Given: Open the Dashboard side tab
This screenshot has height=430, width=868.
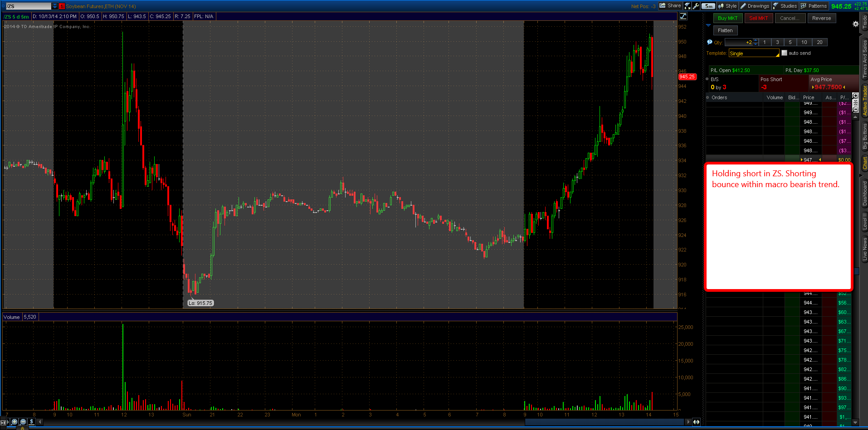Looking at the screenshot, I should point(864,193).
